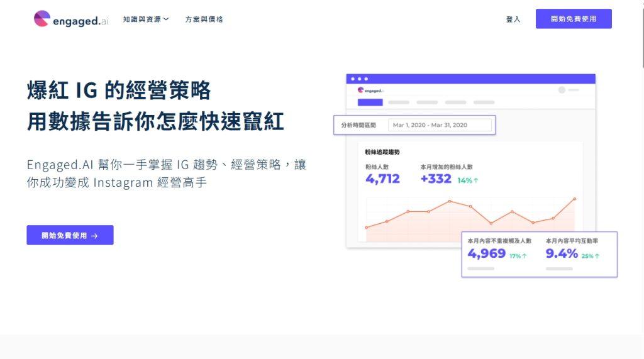The image size is (644, 359).
Task: Click the 25% increase indicator
Action: point(590,256)
